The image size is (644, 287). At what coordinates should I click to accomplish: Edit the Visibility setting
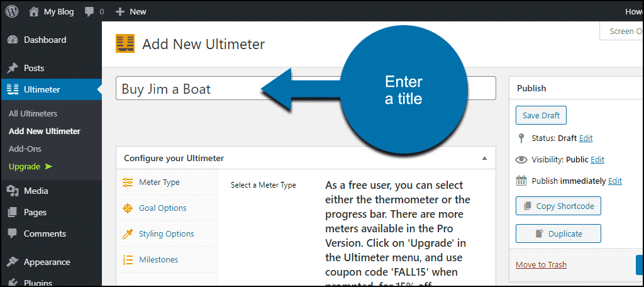point(597,159)
